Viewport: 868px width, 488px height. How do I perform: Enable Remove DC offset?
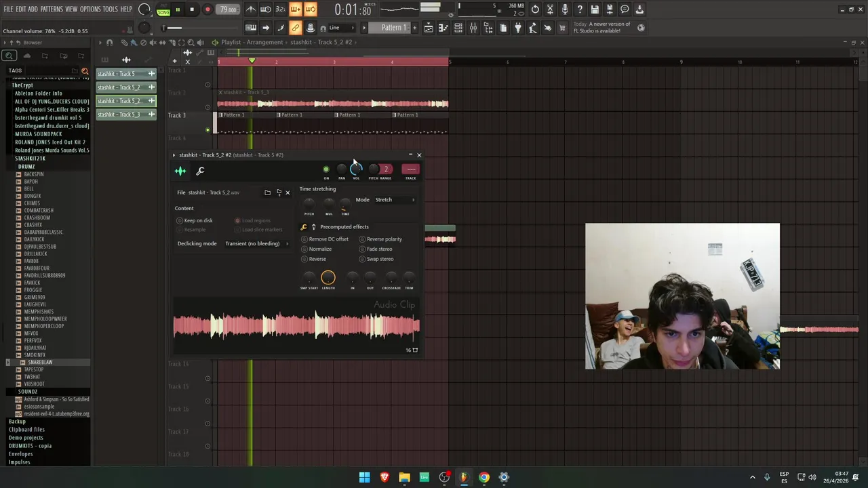coord(325,239)
